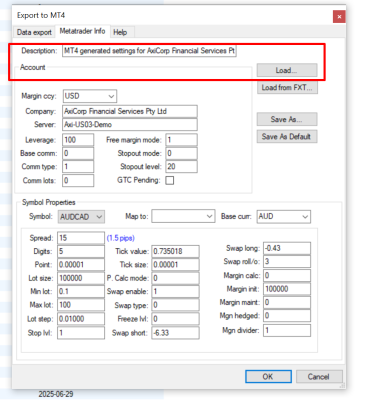Click the Base comm field
The image size is (372, 400).
pyautogui.click(x=78, y=153)
